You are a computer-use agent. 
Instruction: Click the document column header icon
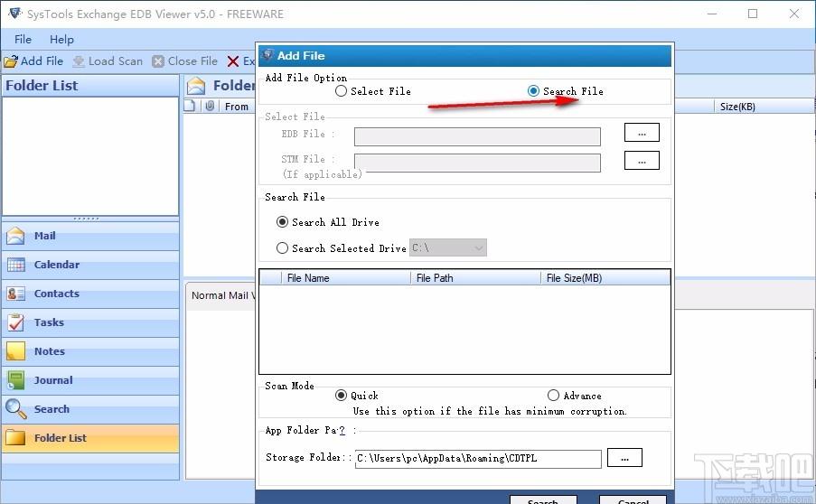tap(190, 106)
